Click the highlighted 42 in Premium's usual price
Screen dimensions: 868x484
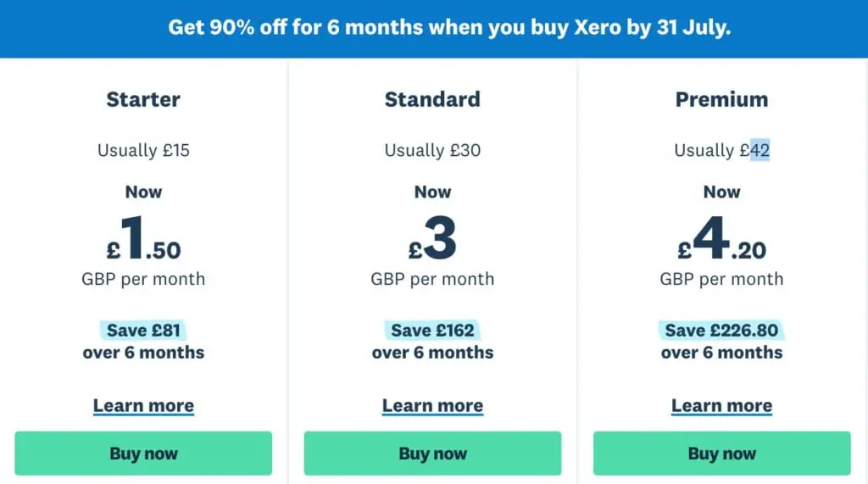coord(760,151)
